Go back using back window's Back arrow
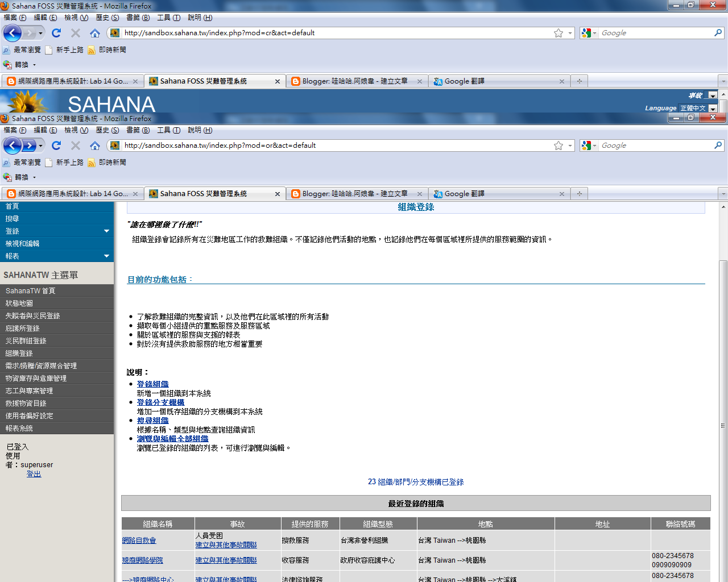Screen dimensions: 728x582 [x=12, y=33]
